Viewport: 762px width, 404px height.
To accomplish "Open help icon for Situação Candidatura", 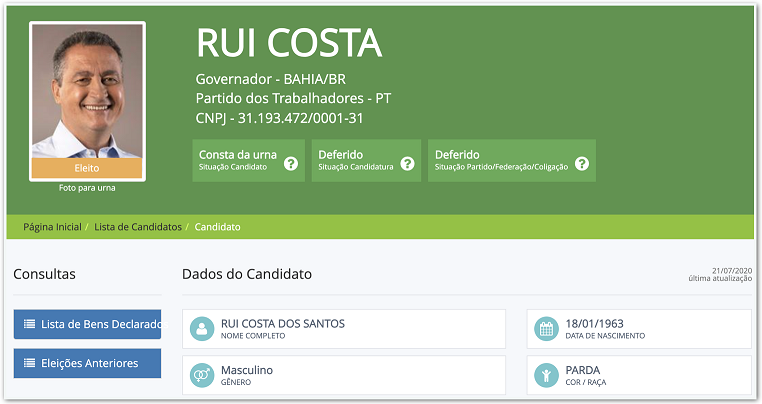I will (x=407, y=162).
